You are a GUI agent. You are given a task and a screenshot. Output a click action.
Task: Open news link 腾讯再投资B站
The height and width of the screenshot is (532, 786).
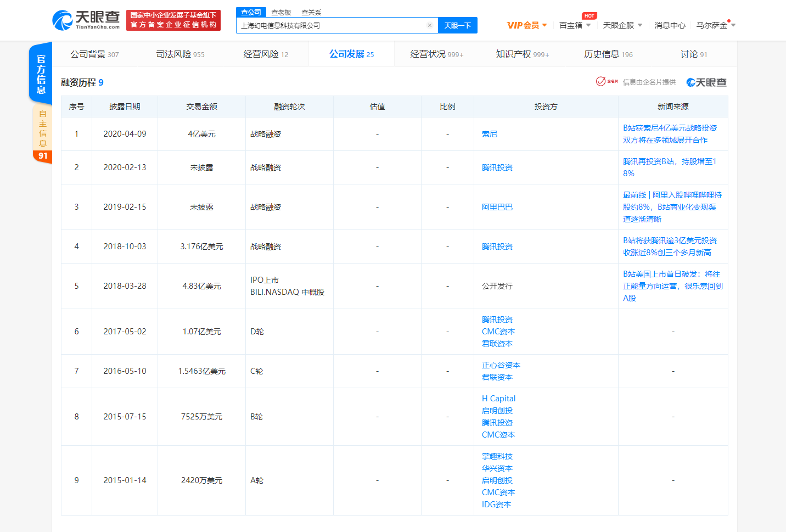click(x=670, y=167)
